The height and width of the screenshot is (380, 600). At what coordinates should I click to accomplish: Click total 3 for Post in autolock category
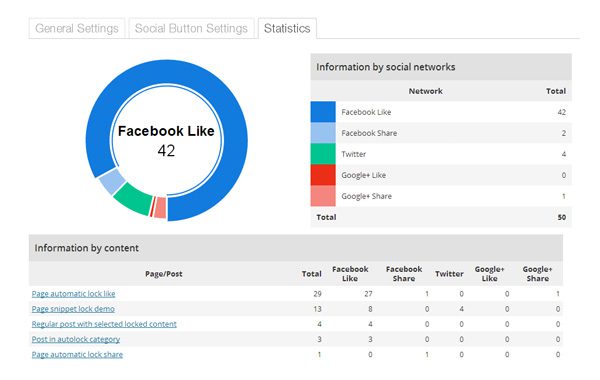(x=319, y=339)
